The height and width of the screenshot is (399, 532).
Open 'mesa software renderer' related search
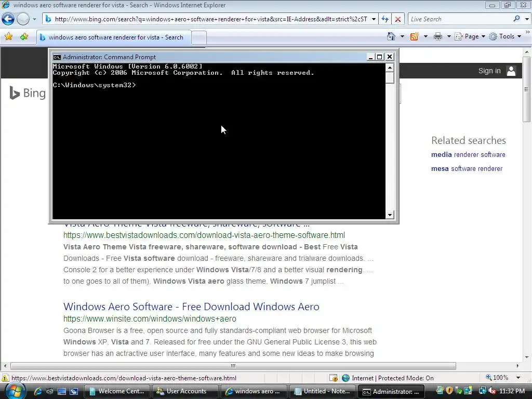click(467, 169)
